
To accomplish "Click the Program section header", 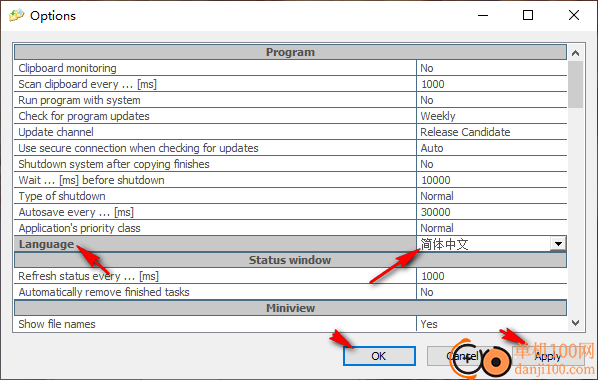I will coord(291,52).
